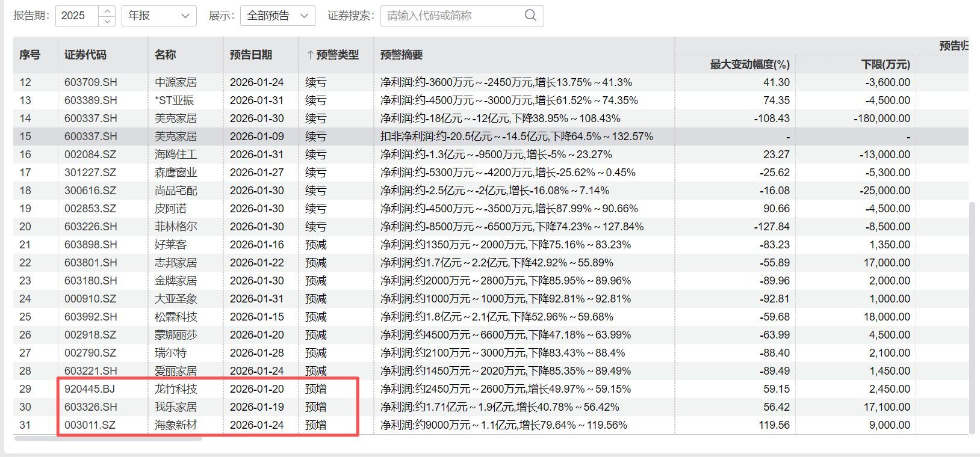Click the max change value -127.84
This screenshot has width=980, height=457.
772,227
